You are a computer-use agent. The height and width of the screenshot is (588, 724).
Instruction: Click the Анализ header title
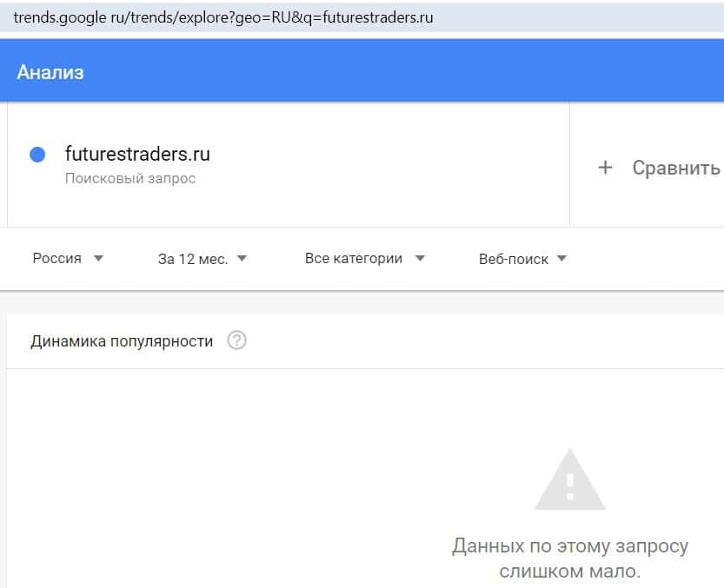[x=50, y=72]
